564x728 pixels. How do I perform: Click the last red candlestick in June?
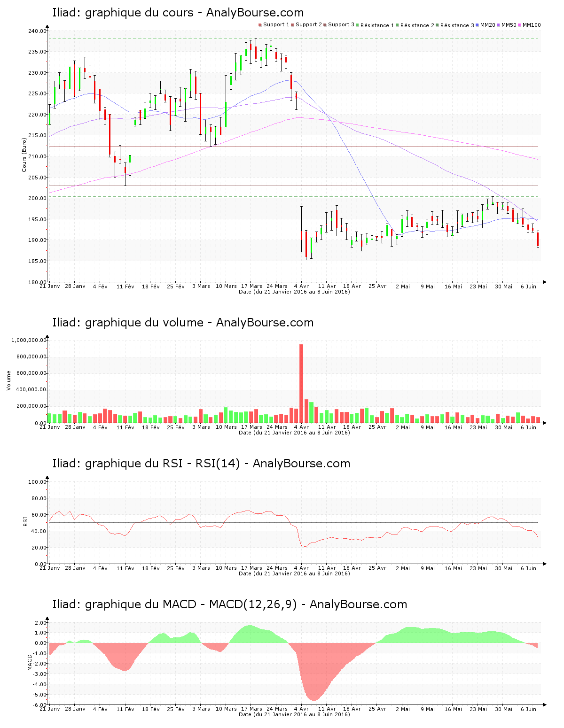coord(538,239)
